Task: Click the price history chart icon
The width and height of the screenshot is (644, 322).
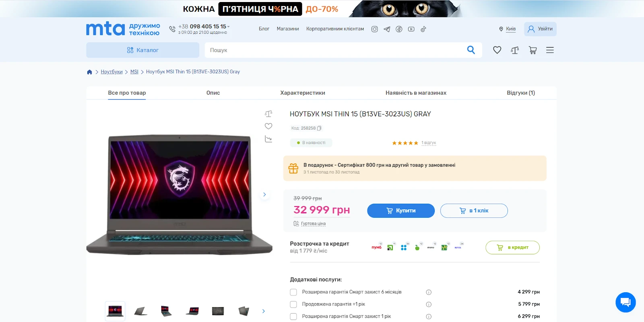Action: point(268,139)
